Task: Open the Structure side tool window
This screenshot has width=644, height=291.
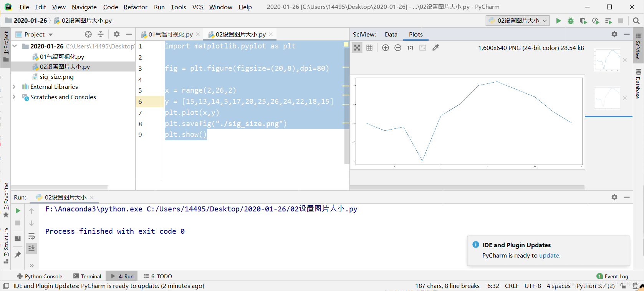Action: (6, 245)
